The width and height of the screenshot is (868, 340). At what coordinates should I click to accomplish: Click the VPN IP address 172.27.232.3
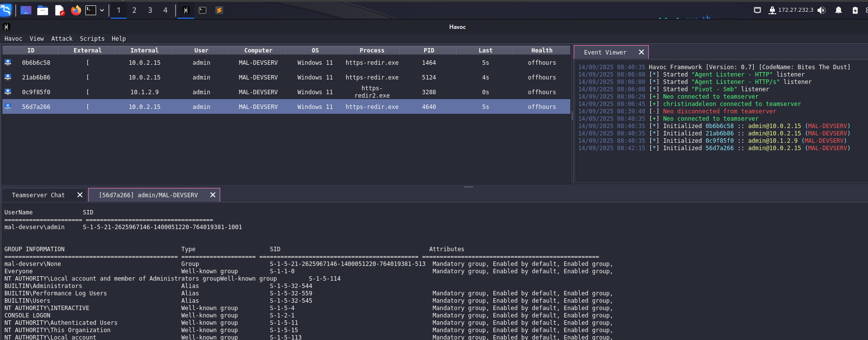tap(796, 10)
